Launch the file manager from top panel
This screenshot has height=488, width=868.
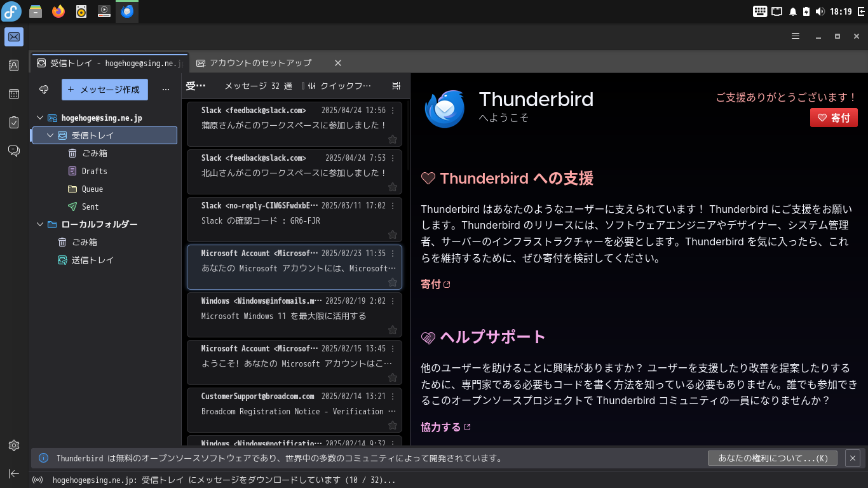[x=36, y=11]
